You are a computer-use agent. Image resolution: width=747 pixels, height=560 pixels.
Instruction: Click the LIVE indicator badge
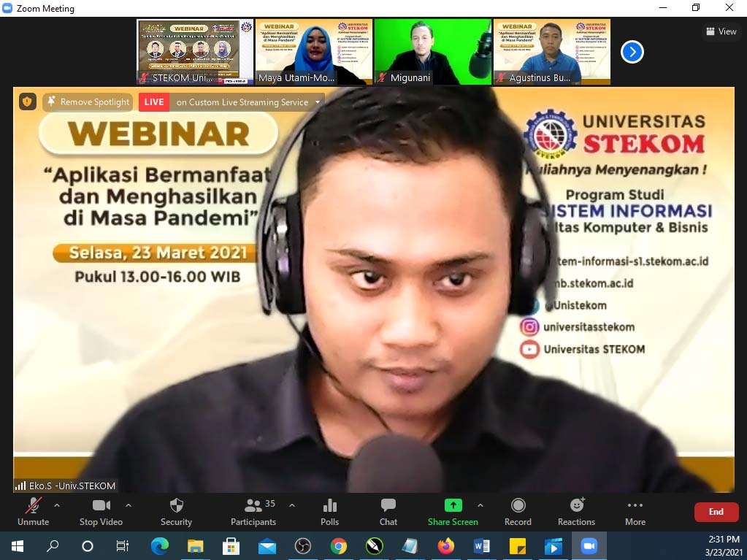click(x=154, y=102)
